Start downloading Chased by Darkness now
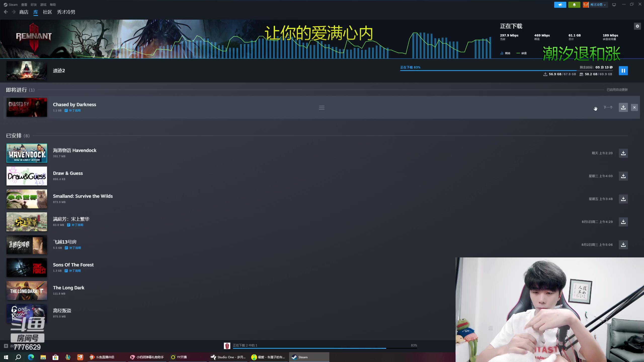Viewport: 644px width, 362px height. tap(623, 107)
